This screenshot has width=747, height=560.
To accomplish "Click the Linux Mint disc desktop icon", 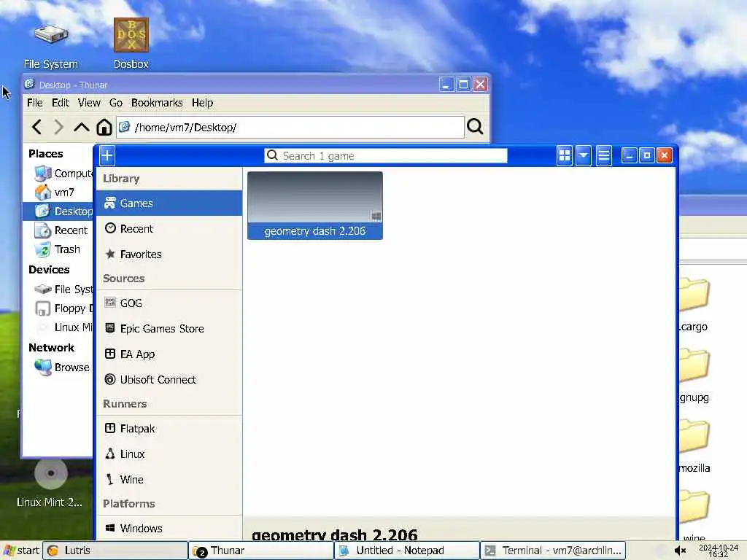I will click(50, 483).
